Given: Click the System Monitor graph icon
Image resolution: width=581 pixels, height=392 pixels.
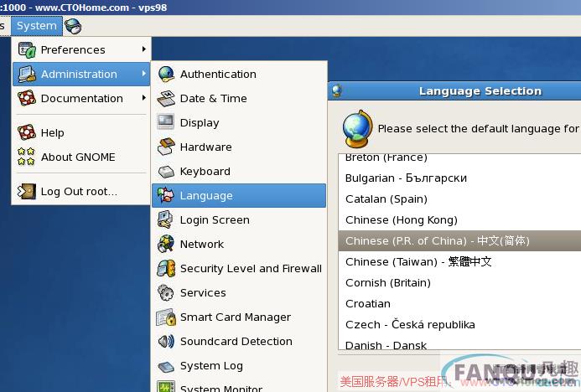Looking at the screenshot, I should click(x=166, y=386).
